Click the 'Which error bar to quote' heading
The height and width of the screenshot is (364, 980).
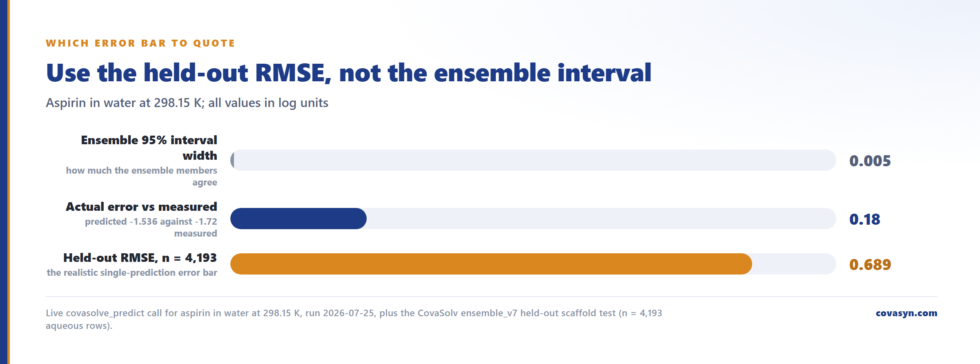pos(140,43)
